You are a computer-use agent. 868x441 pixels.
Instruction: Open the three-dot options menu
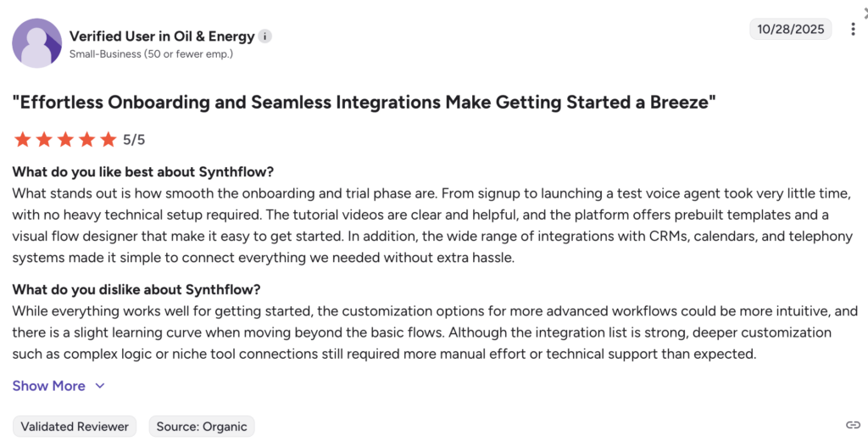[x=852, y=29]
